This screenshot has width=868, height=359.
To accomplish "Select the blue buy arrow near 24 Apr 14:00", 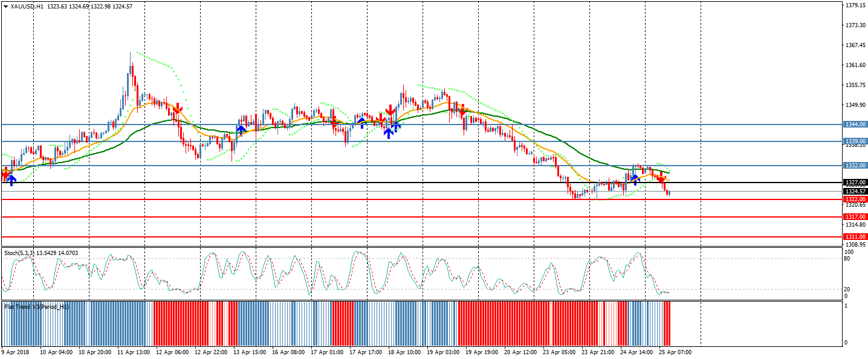I will [x=635, y=178].
